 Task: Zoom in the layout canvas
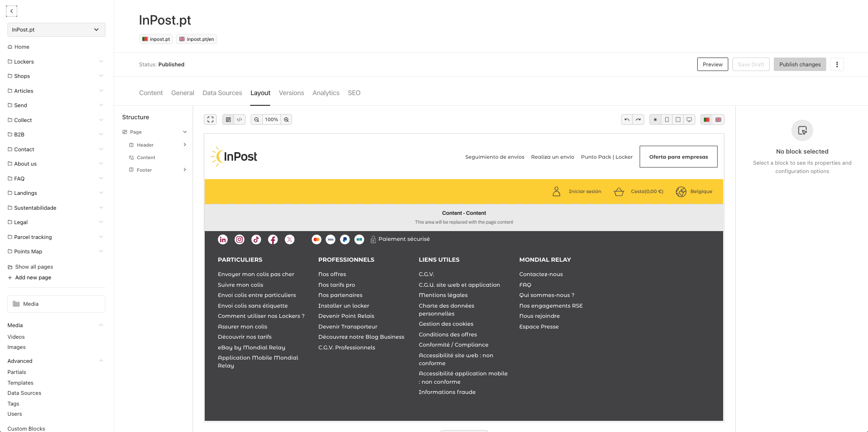click(x=286, y=120)
